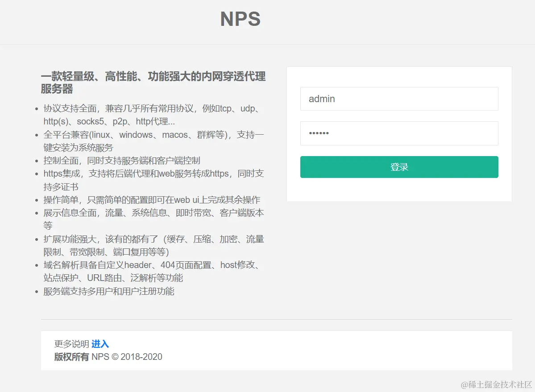Click the username field containing admin
Screen dimensions: 535x392
[399, 99]
